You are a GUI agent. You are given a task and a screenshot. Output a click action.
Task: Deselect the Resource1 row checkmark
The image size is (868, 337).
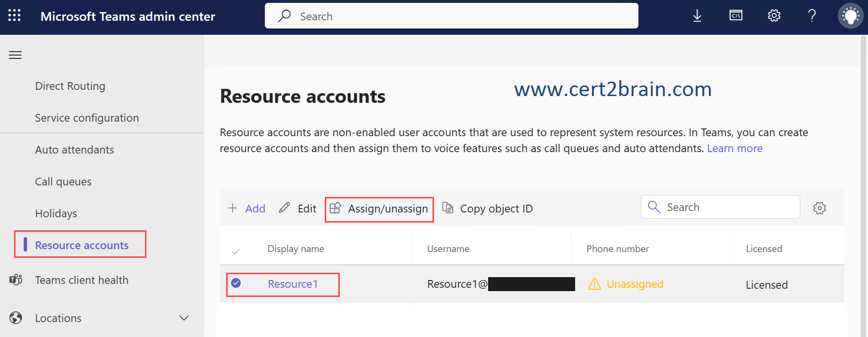pos(236,283)
